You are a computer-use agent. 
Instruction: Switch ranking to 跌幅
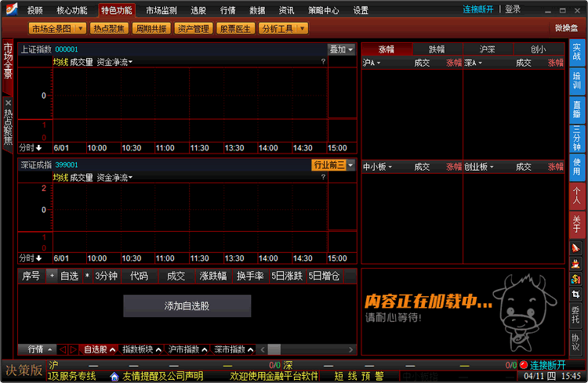[437, 49]
